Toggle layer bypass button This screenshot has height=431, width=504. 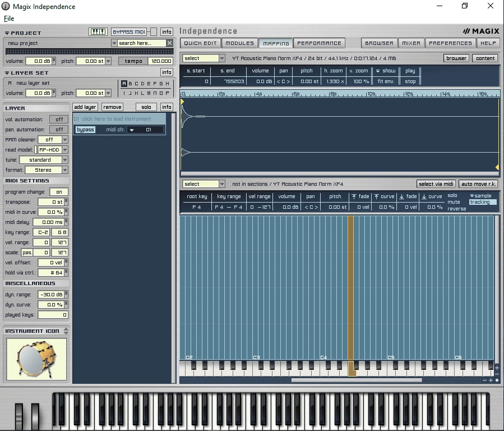tap(85, 130)
